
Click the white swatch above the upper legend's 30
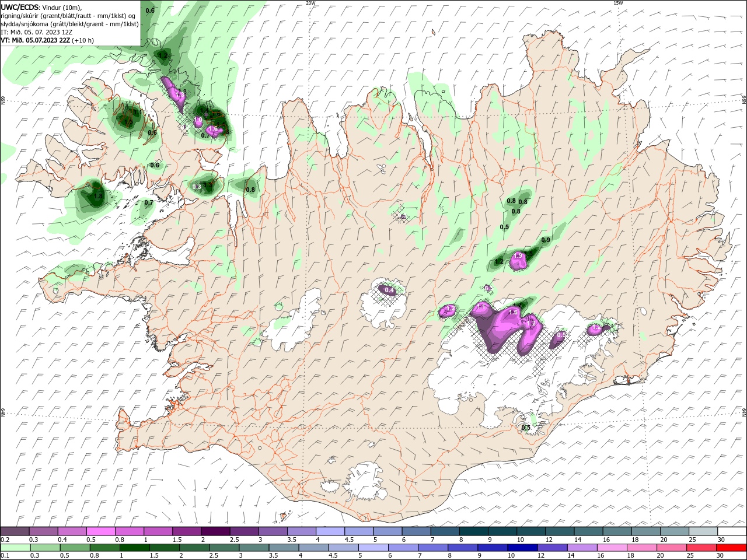click(732, 531)
